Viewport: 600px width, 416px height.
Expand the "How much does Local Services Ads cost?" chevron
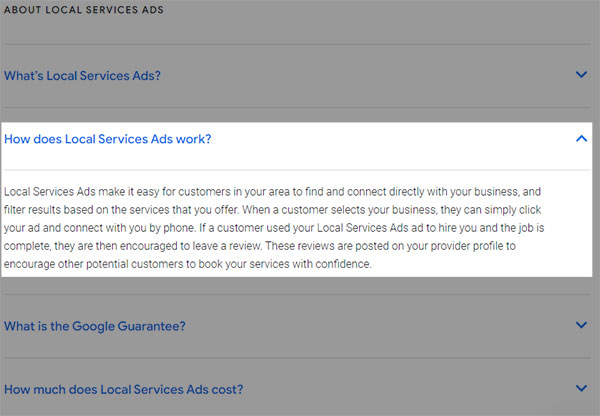coord(581,388)
